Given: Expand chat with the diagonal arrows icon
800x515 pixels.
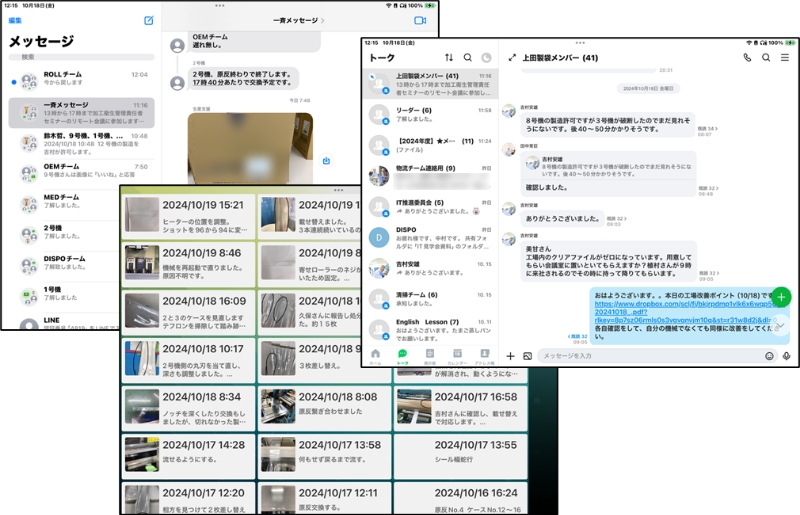Looking at the screenshot, I should 512,58.
